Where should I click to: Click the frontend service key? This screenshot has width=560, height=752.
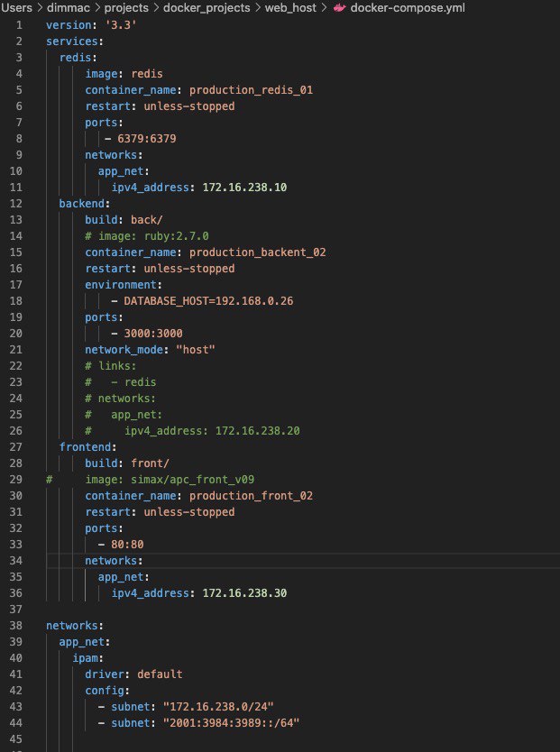[85, 447]
